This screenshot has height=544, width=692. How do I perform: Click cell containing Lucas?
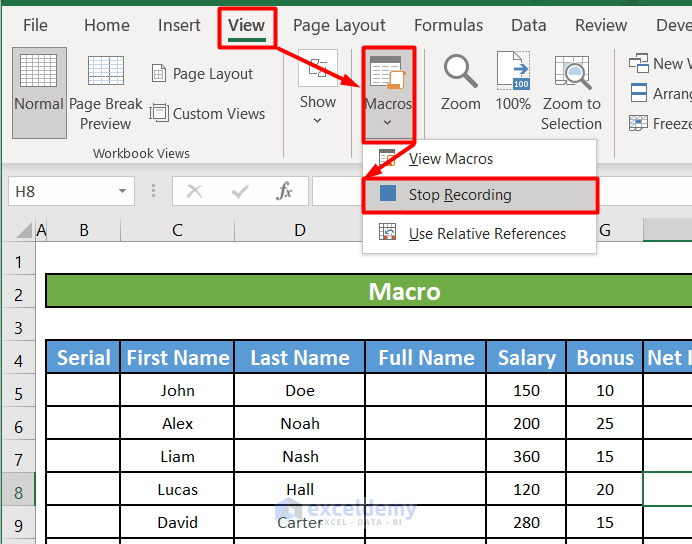click(178, 490)
